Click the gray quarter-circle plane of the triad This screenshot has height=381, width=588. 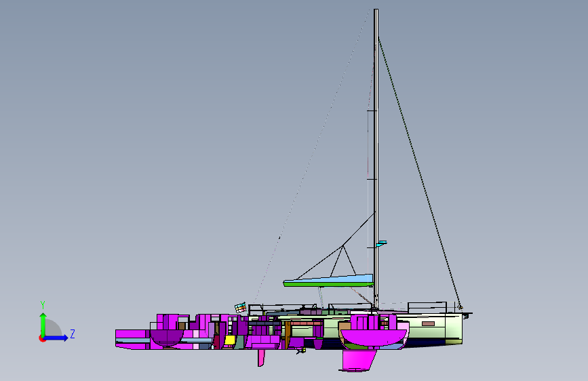(x=54, y=327)
